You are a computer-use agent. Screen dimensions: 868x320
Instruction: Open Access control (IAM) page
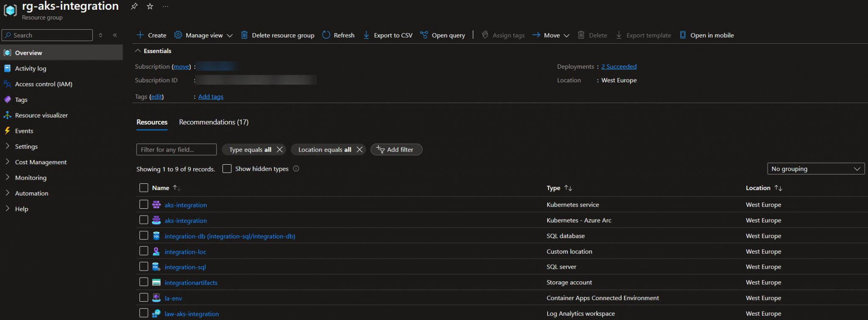click(x=43, y=84)
